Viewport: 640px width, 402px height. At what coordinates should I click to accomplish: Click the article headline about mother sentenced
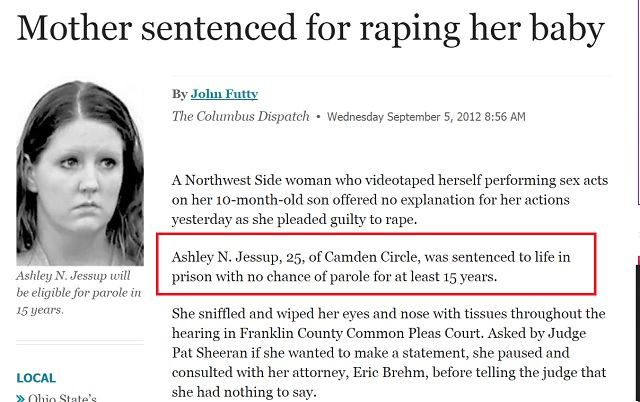coord(310,28)
